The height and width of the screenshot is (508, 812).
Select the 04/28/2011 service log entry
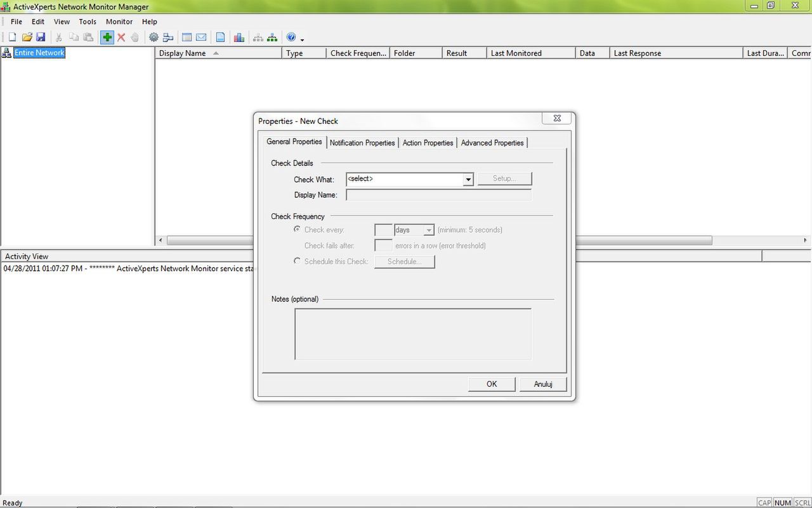coord(129,269)
